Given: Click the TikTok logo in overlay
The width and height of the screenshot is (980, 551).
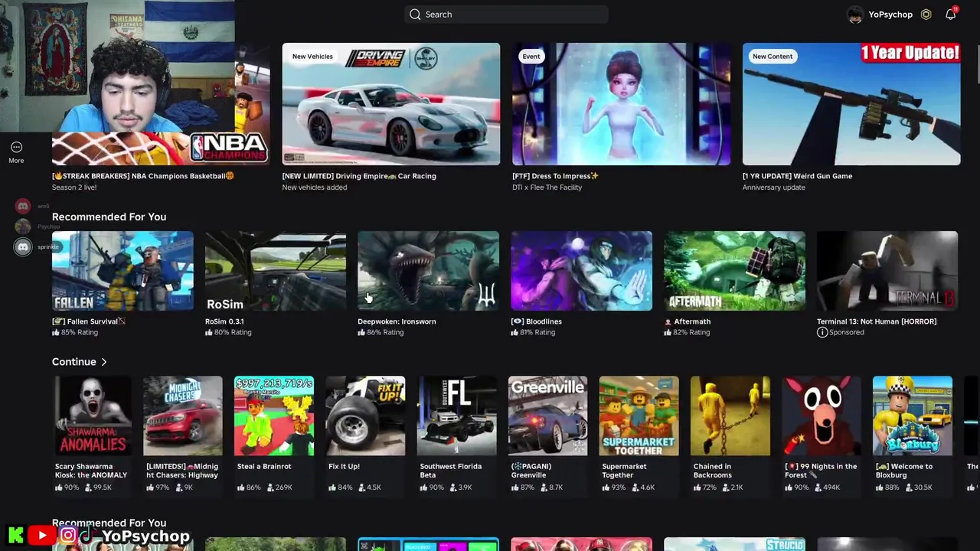Looking at the screenshot, I should (x=88, y=536).
